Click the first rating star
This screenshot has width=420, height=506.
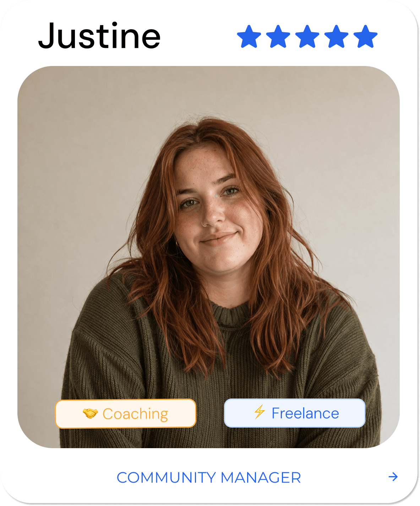point(249,37)
